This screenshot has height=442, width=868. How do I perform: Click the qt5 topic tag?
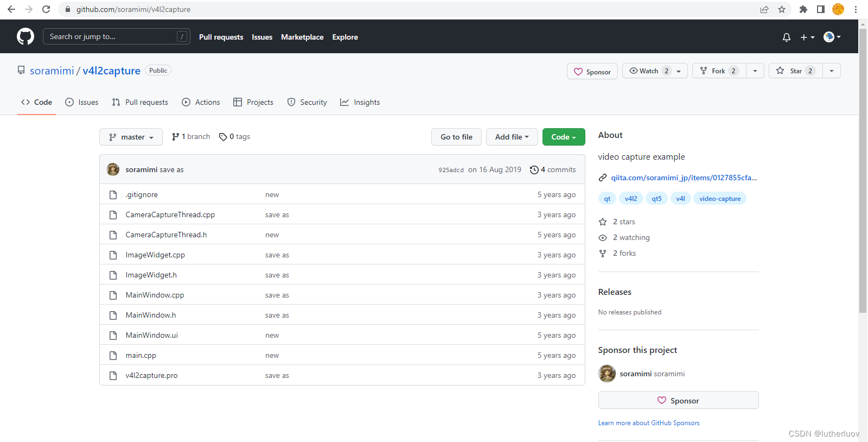coord(656,199)
